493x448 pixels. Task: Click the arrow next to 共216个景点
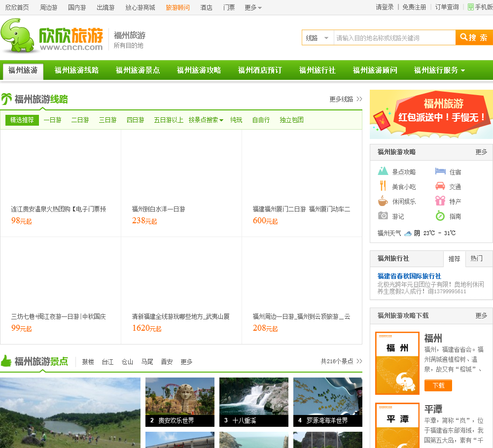coord(359,361)
